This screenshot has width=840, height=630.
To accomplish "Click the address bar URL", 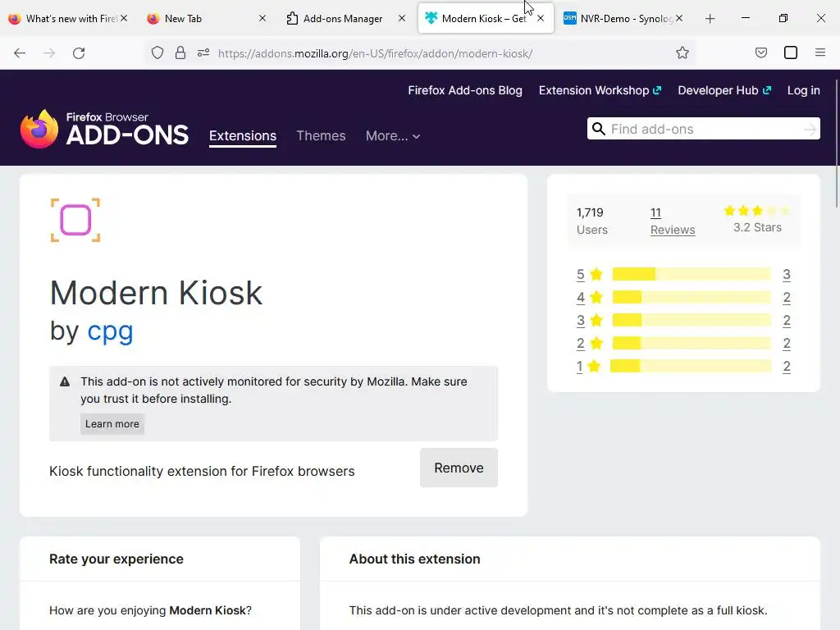I will 375,53.
